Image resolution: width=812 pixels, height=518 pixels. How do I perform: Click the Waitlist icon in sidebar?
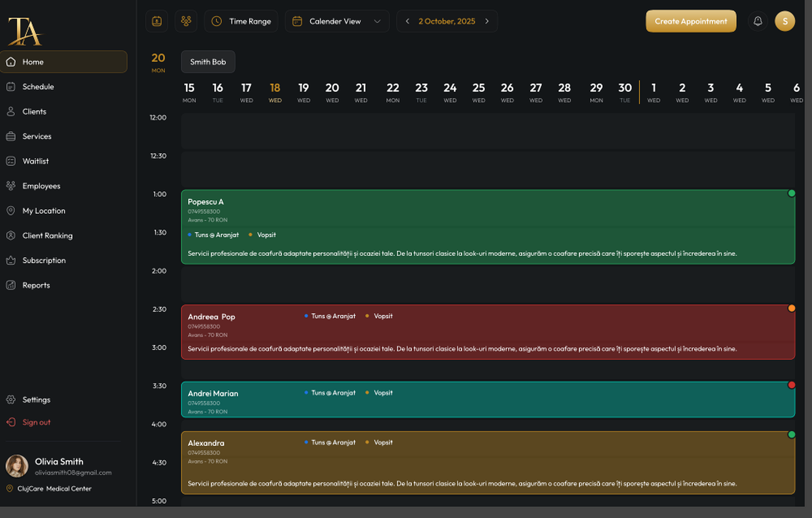point(11,161)
